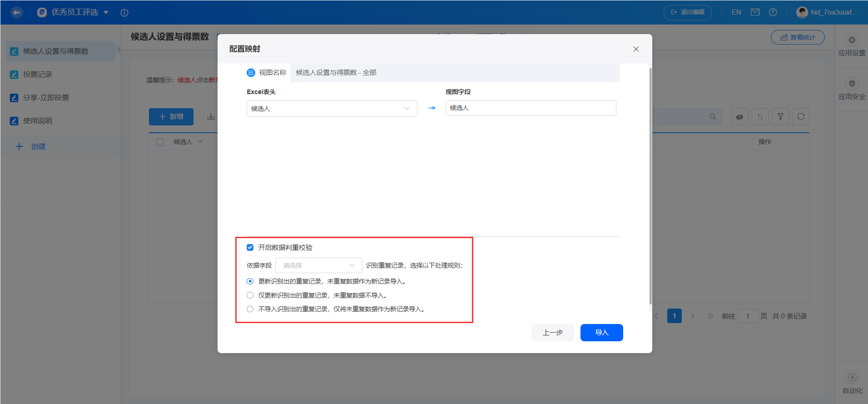Select 候选人设置与得票数 in the sidebar
Screen dimensions: 868x404
[x=61, y=51]
